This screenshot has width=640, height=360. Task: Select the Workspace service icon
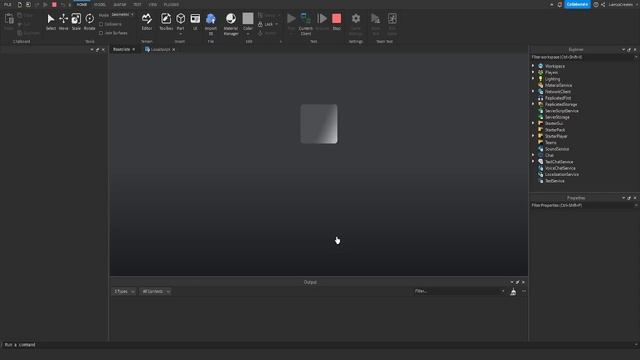tap(540, 66)
